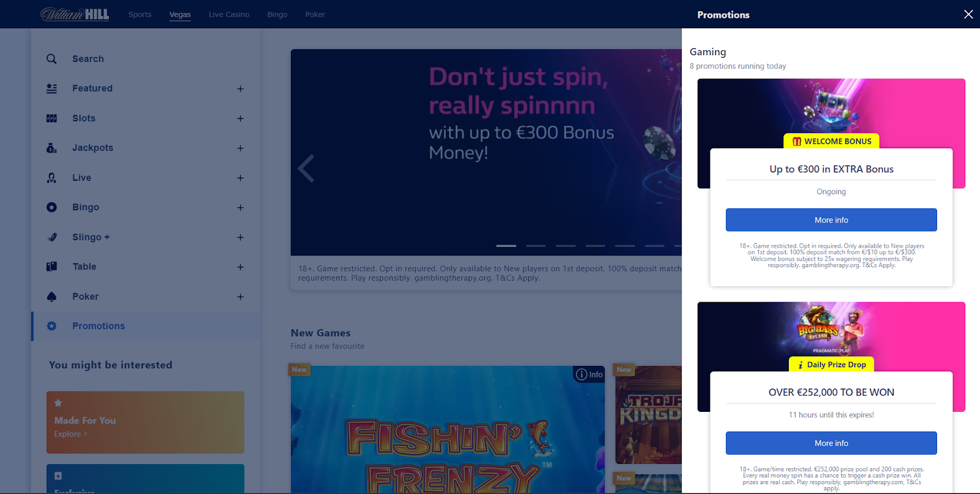Click the star icon on Made For You card
This screenshot has height=494, width=980.
point(58,403)
